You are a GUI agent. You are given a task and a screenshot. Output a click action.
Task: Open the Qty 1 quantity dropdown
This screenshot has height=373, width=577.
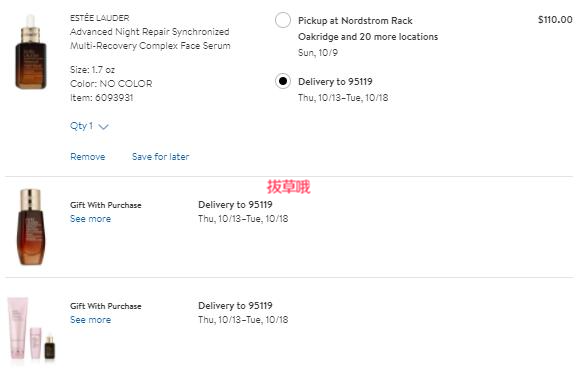point(89,126)
